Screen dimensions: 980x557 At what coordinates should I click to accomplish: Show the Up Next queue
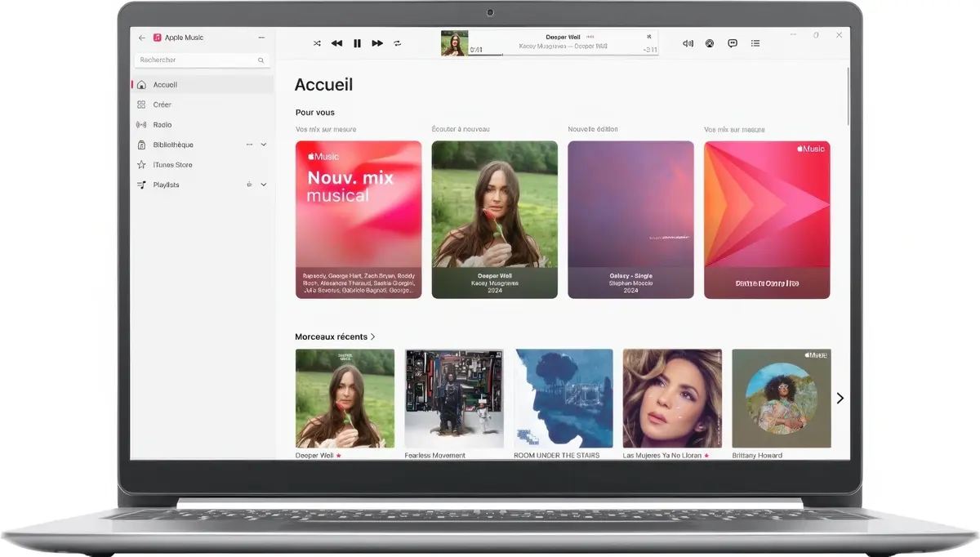[x=755, y=43]
